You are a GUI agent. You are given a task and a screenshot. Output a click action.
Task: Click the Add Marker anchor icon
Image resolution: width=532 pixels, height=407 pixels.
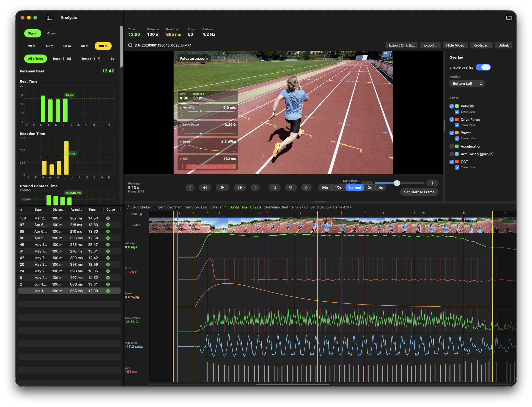pyautogui.click(x=129, y=207)
